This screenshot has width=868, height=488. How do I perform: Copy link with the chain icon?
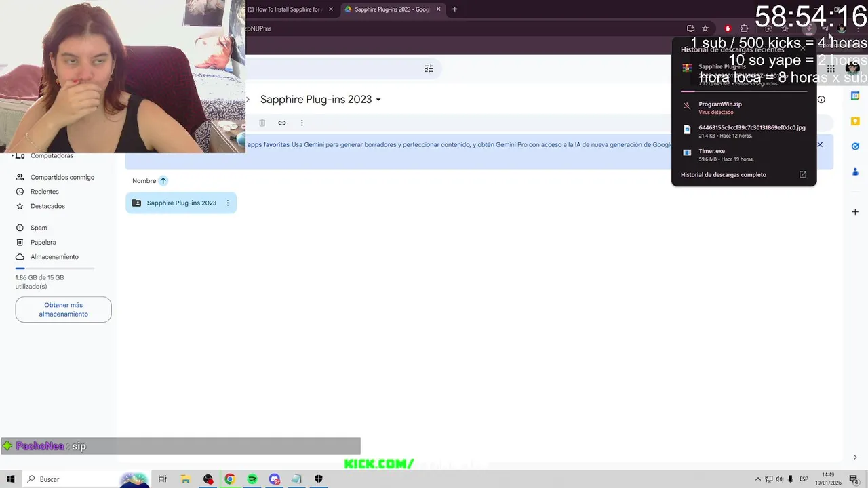click(282, 123)
